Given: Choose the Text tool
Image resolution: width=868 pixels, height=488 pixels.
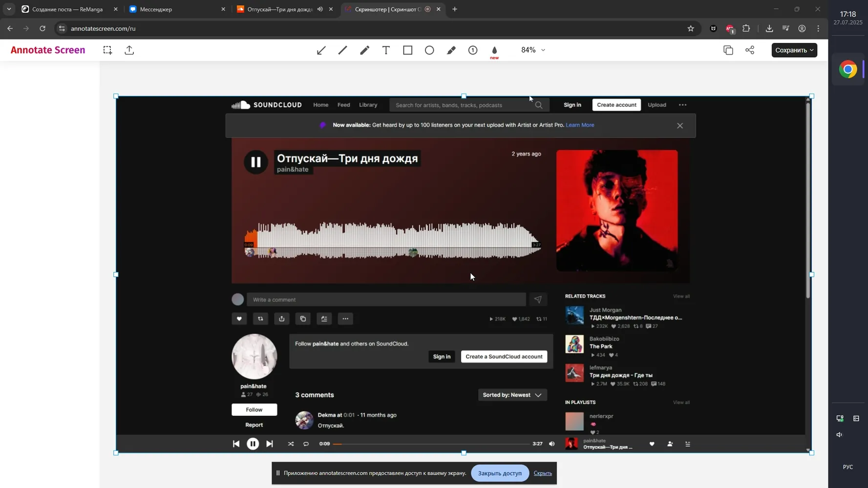Looking at the screenshot, I should [386, 50].
